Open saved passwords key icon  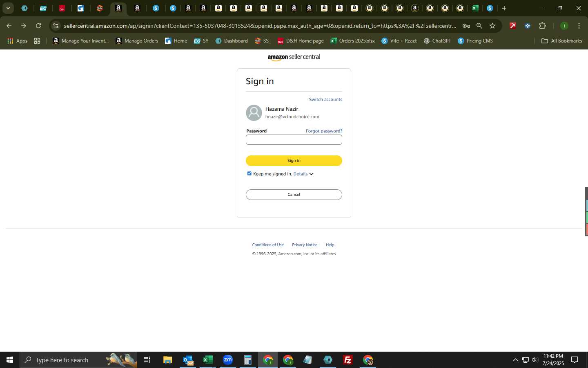pos(466,26)
